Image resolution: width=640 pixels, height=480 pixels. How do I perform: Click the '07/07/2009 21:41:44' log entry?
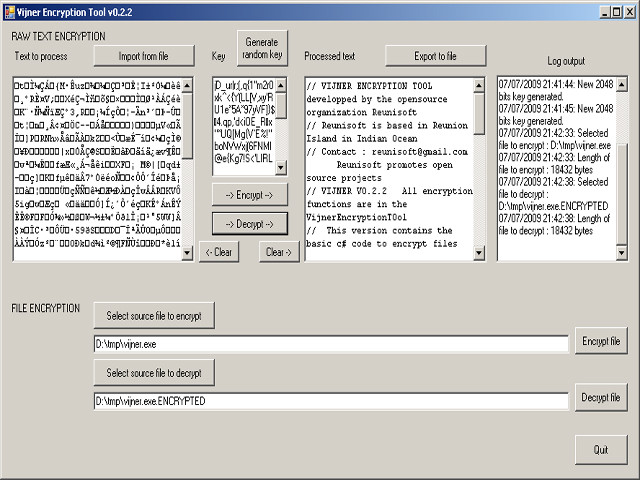[556, 90]
